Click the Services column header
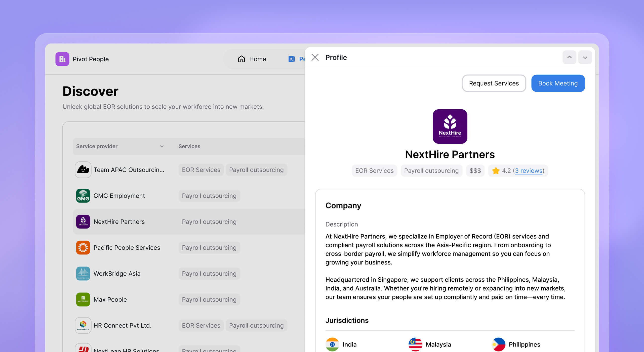Image resolution: width=644 pixels, height=352 pixels. [189, 146]
